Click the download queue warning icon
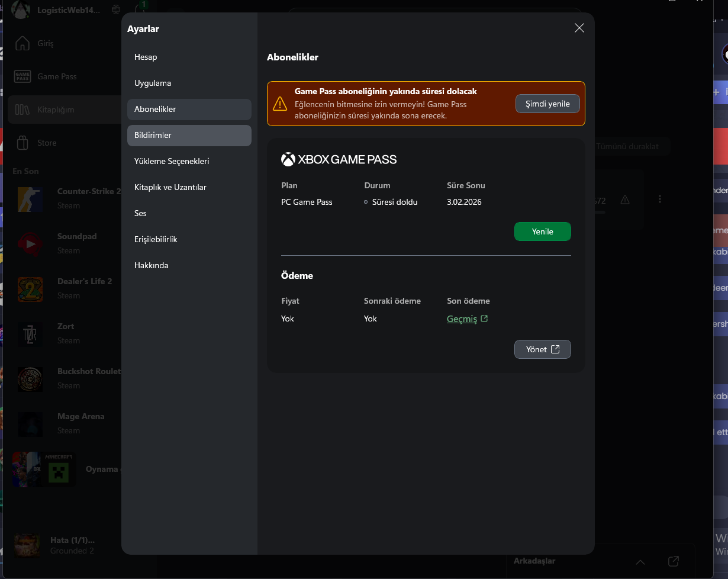The image size is (728, 579). [x=625, y=200]
